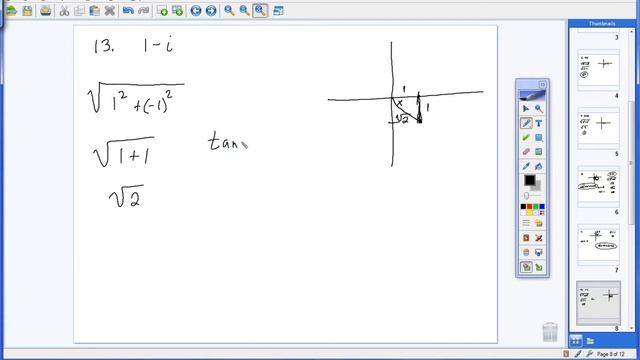
Task: Click the crossed tools icon in toolbox
Action: [539, 238]
